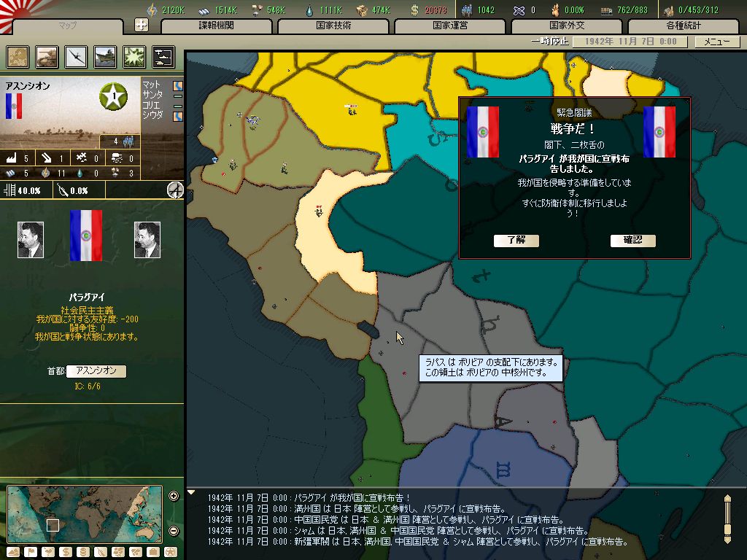Zoom out with minimap minus button
The image size is (747, 560).
[x=174, y=531]
